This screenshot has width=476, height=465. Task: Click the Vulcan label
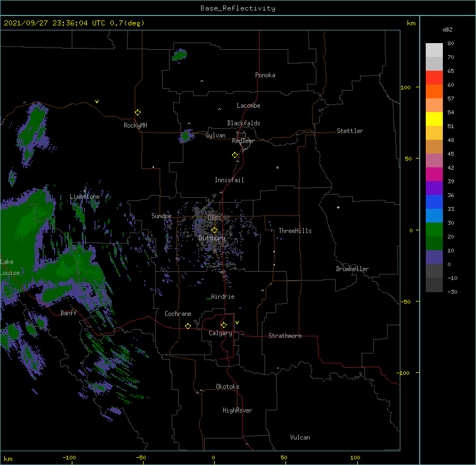pyautogui.click(x=300, y=437)
